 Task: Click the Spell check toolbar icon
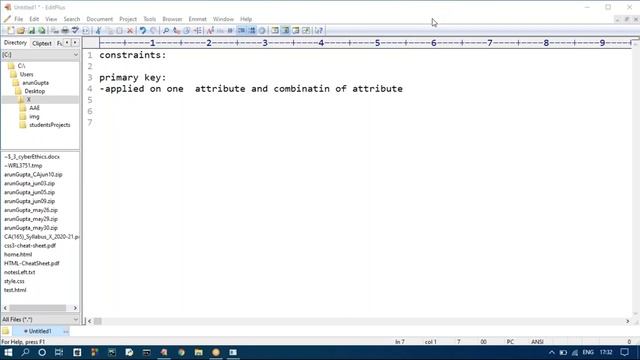coord(75,31)
